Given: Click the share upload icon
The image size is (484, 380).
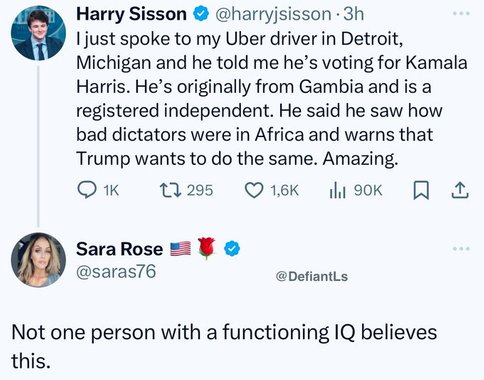Looking at the screenshot, I should 460,190.
